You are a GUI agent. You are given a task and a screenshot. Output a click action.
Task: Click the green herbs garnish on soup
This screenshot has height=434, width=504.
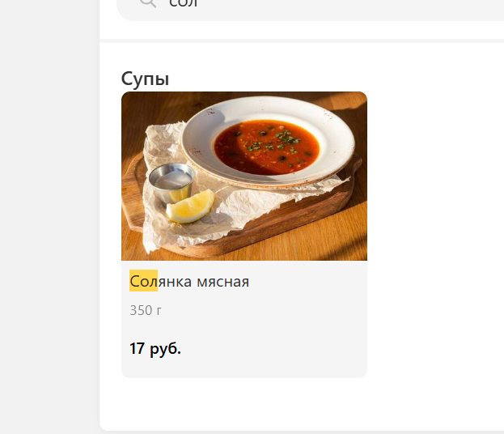point(273,142)
